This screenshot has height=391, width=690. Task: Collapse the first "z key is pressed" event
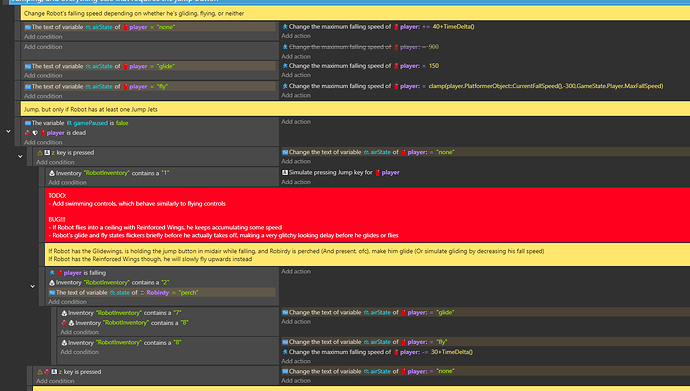(20, 156)
